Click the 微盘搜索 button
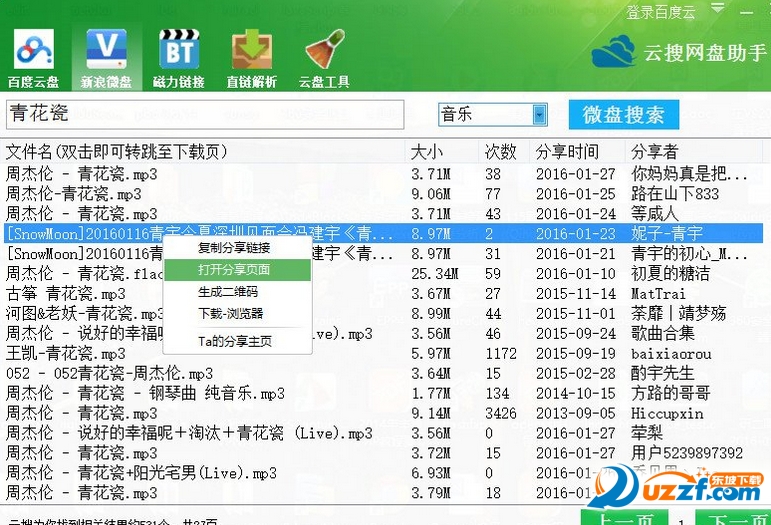This screenshot has width=771, height=525. point(623,115)
